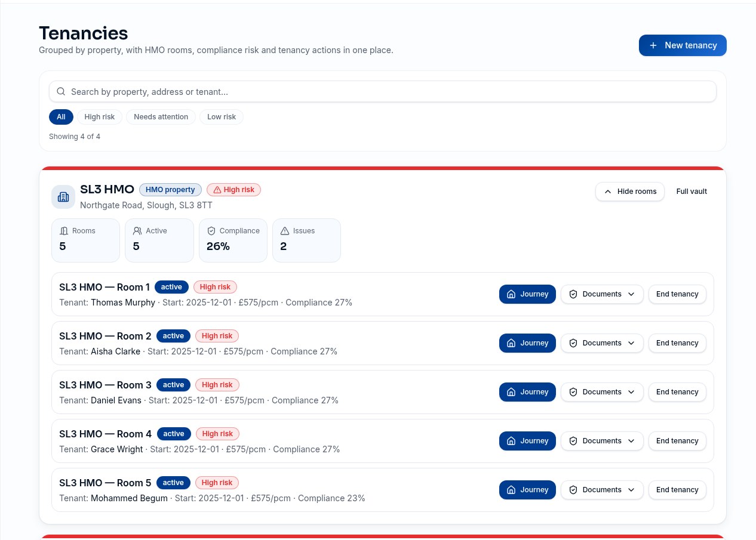The height and width of the screenshot is (540, 756).
Task: Create a New tenancy
Action: coord(683,45)
